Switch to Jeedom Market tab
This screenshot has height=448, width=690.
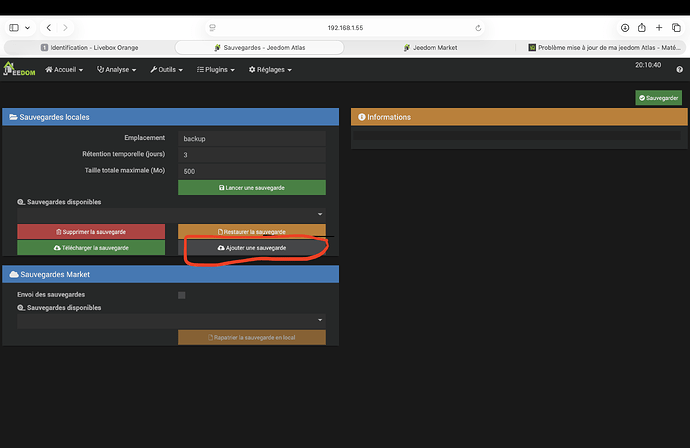(430, 48)
